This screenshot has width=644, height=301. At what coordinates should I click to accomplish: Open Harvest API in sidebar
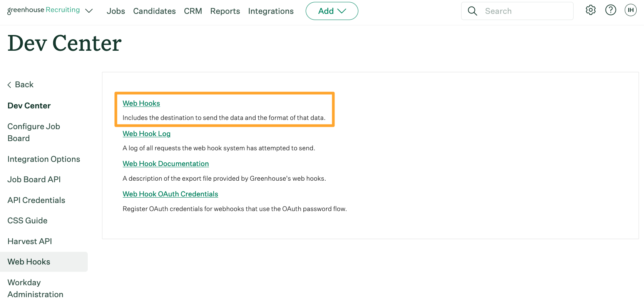tap(30, 241)
